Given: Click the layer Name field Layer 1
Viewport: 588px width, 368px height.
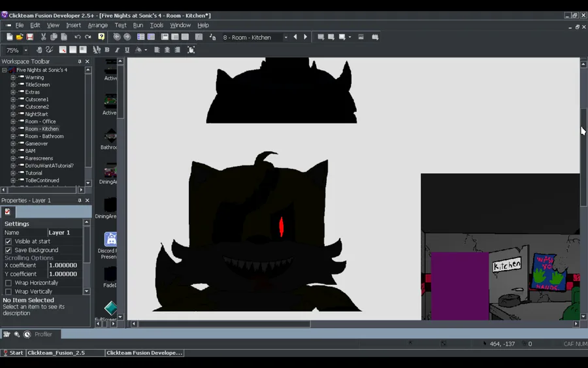Looking at the screenshot, I should point(65,233).
